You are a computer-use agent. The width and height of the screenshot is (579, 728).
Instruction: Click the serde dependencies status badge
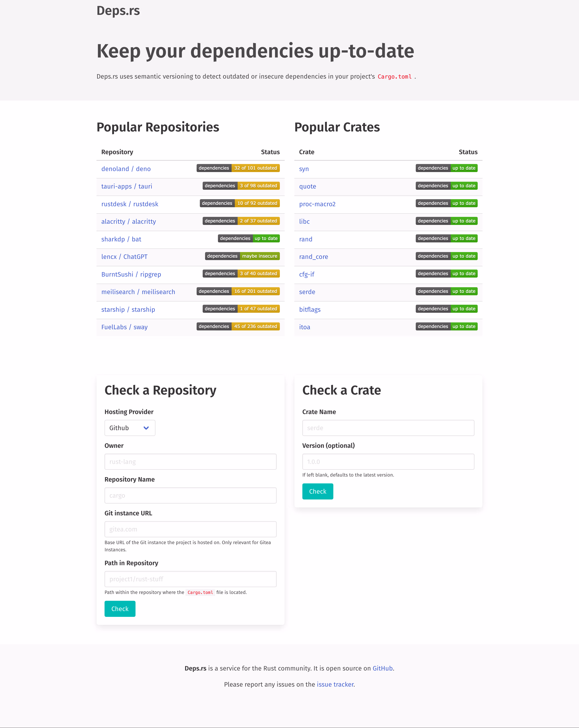tap(447, 291)
